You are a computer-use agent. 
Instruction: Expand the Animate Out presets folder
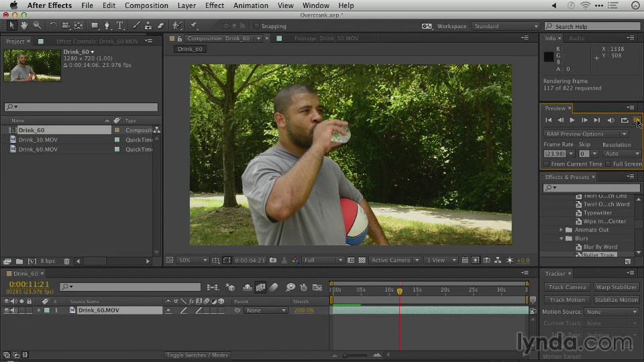[562, 230]
